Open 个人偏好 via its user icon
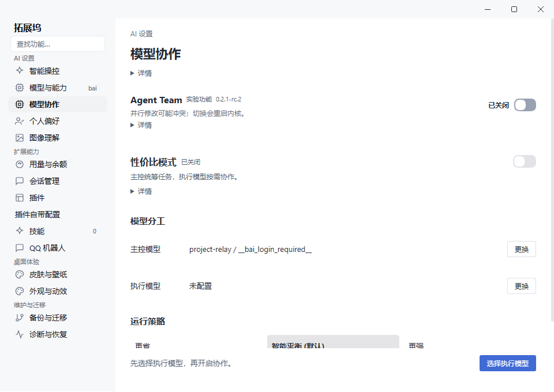The width and height of the screenshot is (554, 392). pyautogui.click(x=20, y=121)
